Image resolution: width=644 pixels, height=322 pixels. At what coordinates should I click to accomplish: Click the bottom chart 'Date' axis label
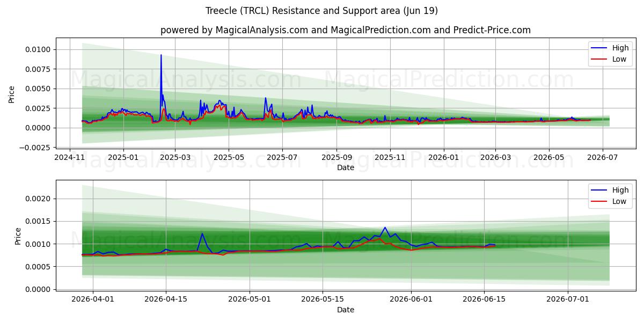point(346,310)
